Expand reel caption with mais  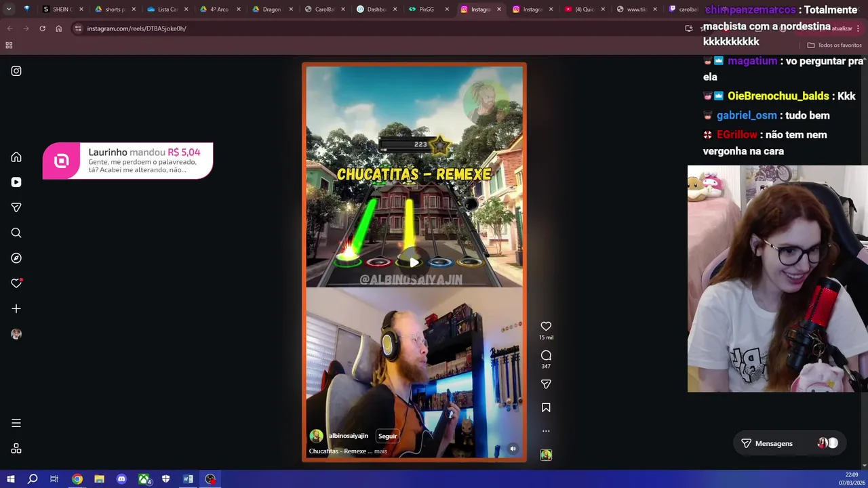click(380, 451)
